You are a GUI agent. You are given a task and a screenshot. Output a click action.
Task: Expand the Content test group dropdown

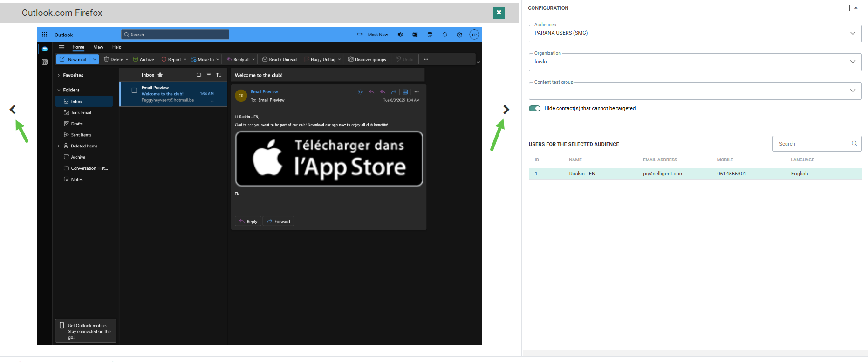point(694,90)
